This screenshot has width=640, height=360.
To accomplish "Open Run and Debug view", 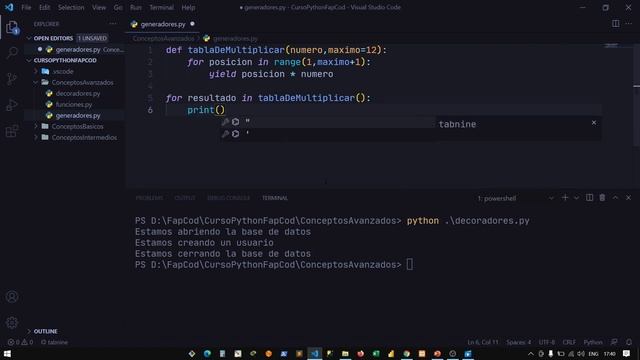I will pyautogui.click(x=12, y=105).
